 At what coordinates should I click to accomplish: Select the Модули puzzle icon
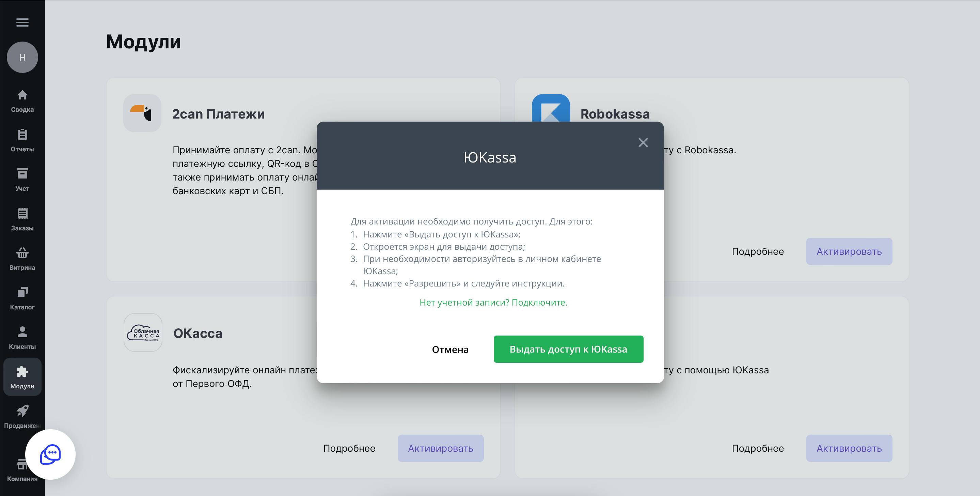(22, 372)
